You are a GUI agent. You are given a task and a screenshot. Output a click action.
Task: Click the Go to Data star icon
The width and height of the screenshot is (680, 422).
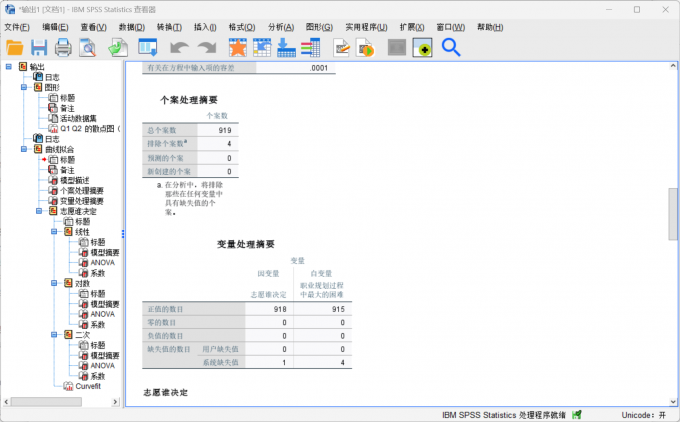(238, 47)
